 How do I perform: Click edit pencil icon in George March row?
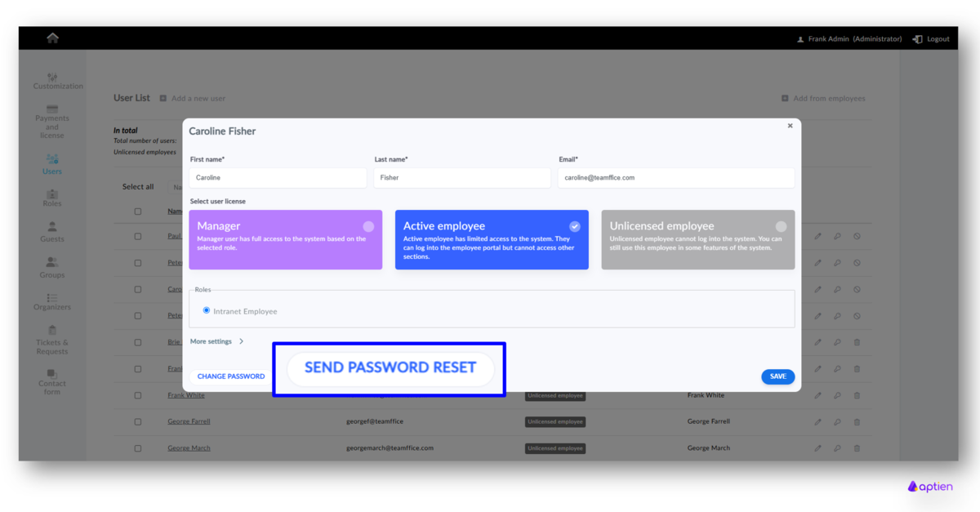[817, 447]
